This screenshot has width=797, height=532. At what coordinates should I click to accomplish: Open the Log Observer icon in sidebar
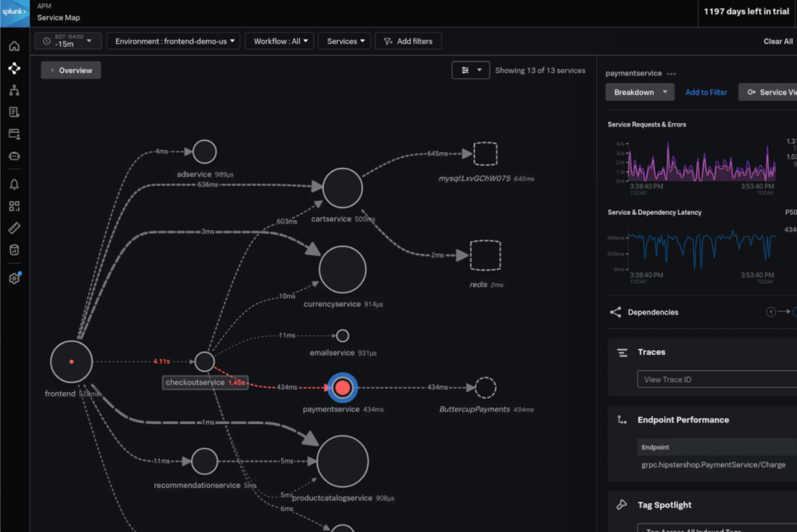(14, 112)
